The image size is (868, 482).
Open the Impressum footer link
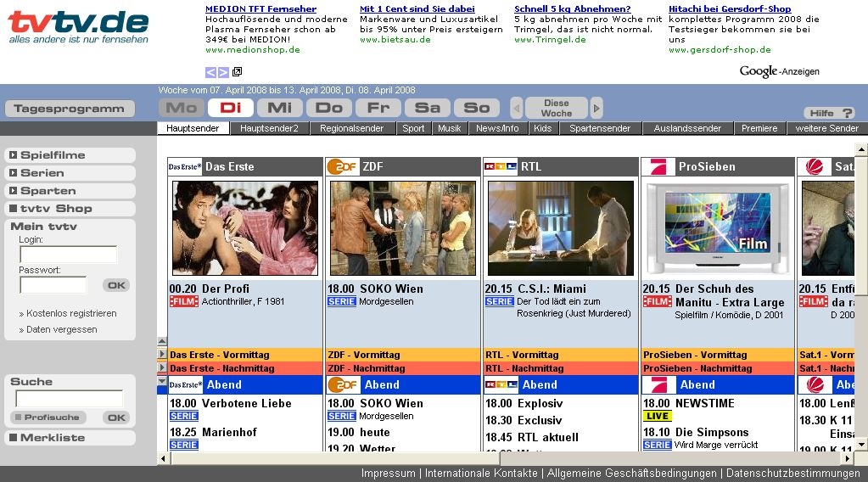click(x=388, y=474)
